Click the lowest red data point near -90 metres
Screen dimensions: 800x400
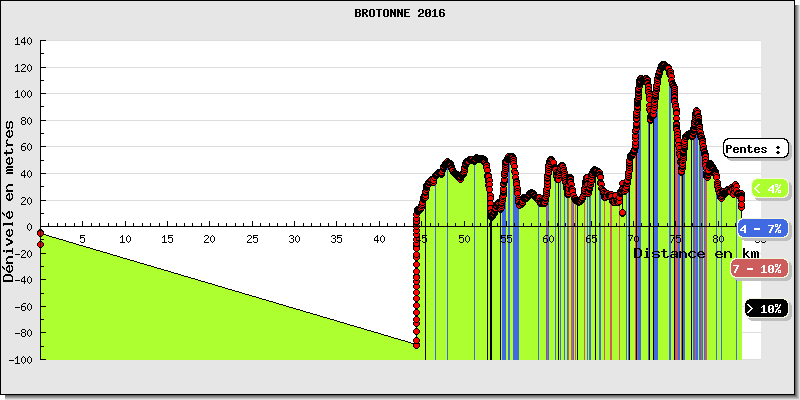tap(416, 345)
